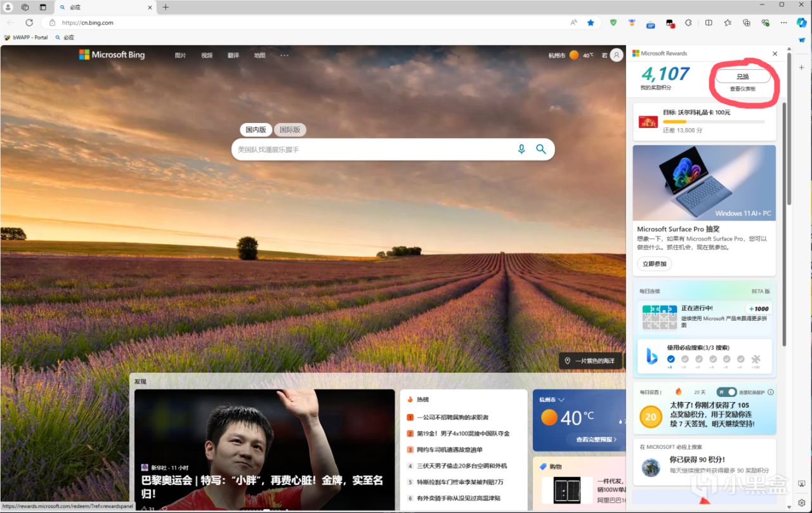Click the site info lock icon
Screen dimensions: 812x513
[53, 22]
